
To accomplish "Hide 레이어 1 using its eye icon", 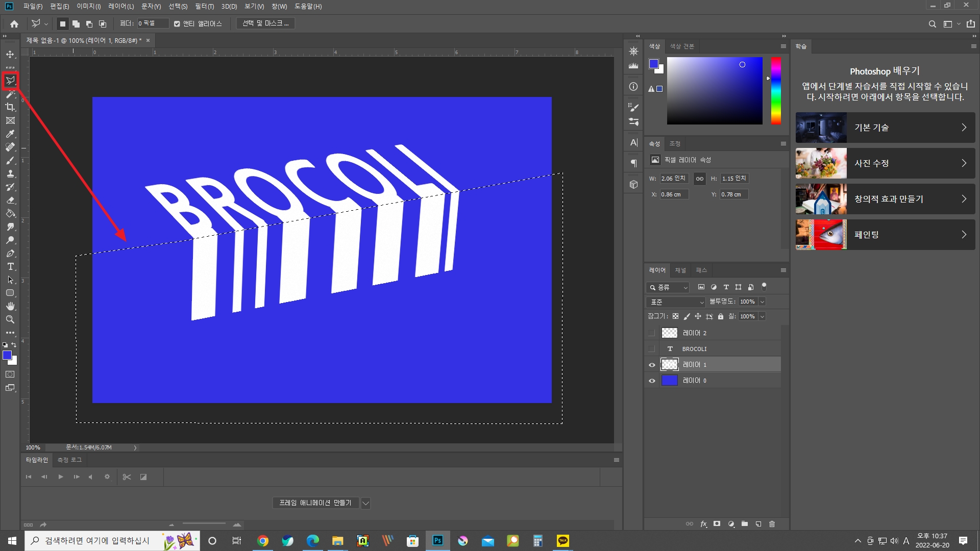I will [652, 365].
